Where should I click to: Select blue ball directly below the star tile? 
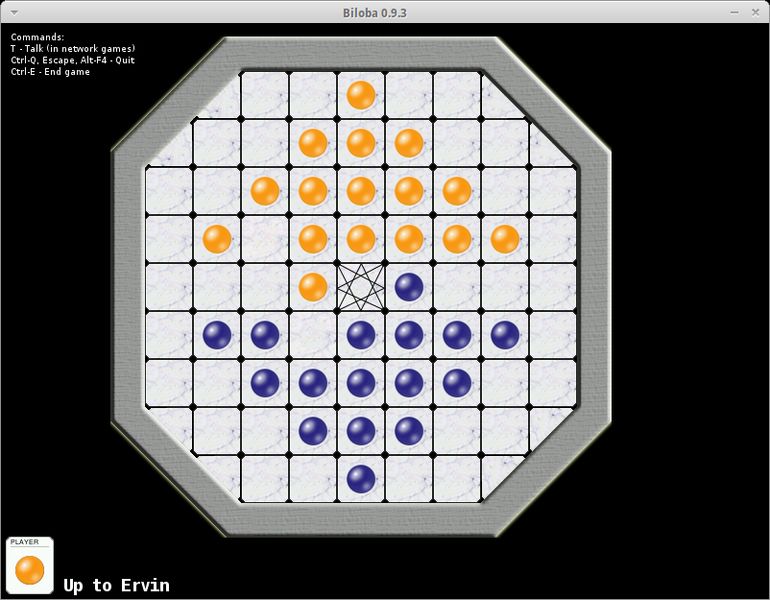pos(361,335)
